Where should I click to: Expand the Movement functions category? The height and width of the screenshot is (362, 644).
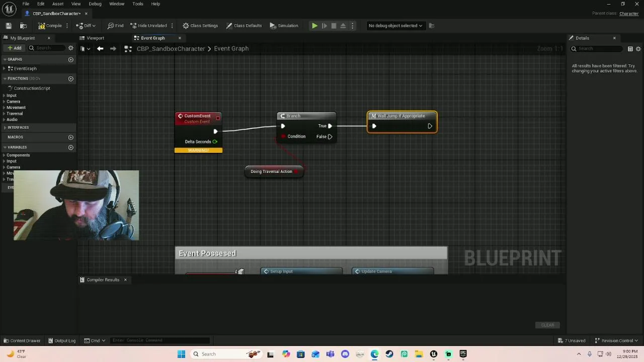(4, 108)
